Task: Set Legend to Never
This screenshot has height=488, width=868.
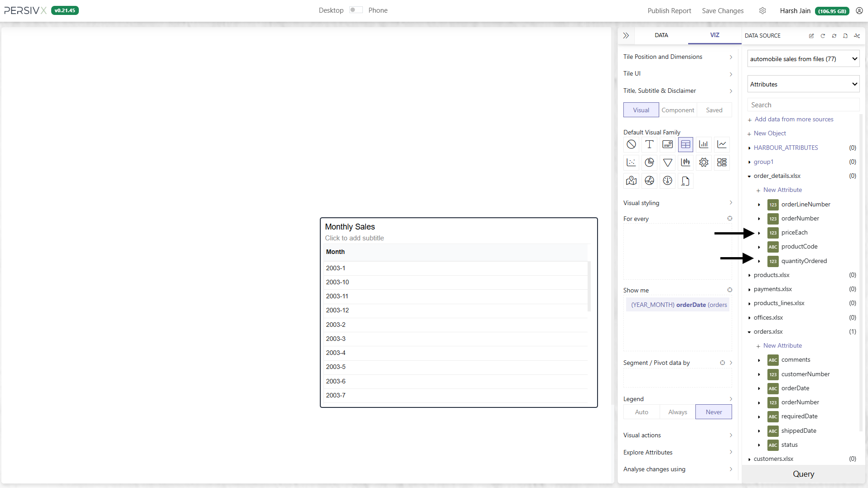Action: (714, 412)
